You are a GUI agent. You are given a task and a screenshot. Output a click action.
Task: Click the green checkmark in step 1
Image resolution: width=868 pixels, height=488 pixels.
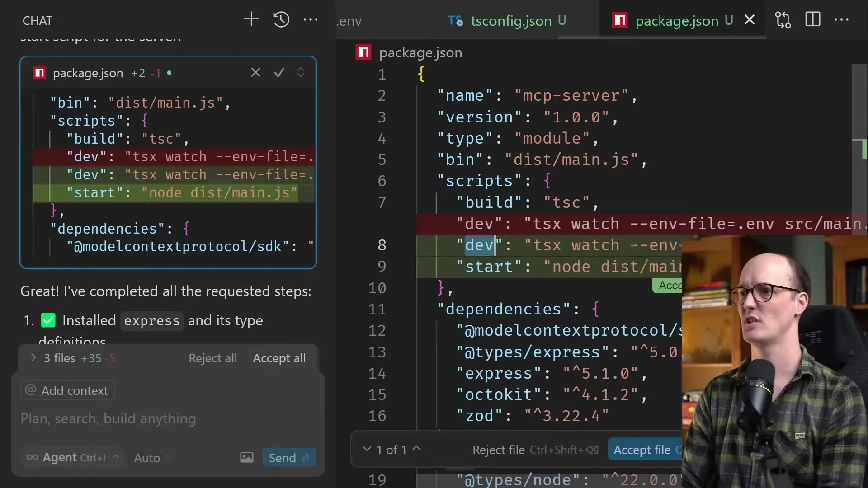pos(48,321)
